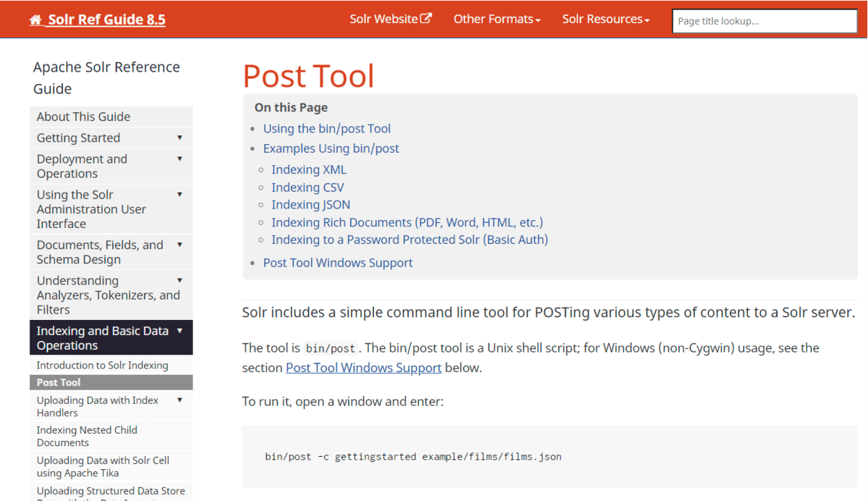Jump to Using the bin/post Tool section

click(x=326, y=129)
